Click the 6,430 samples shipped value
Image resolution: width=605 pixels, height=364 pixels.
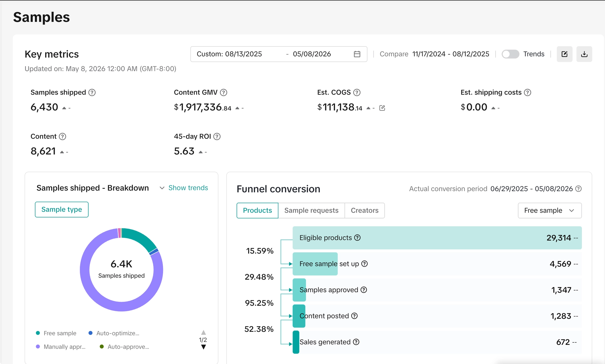(x=44, y=107)
